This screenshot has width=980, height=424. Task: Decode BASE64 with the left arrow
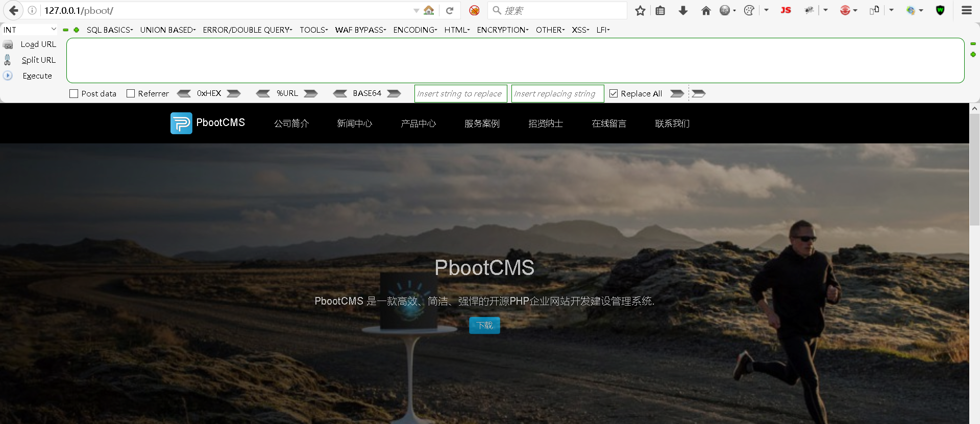(x=340, y=93)
